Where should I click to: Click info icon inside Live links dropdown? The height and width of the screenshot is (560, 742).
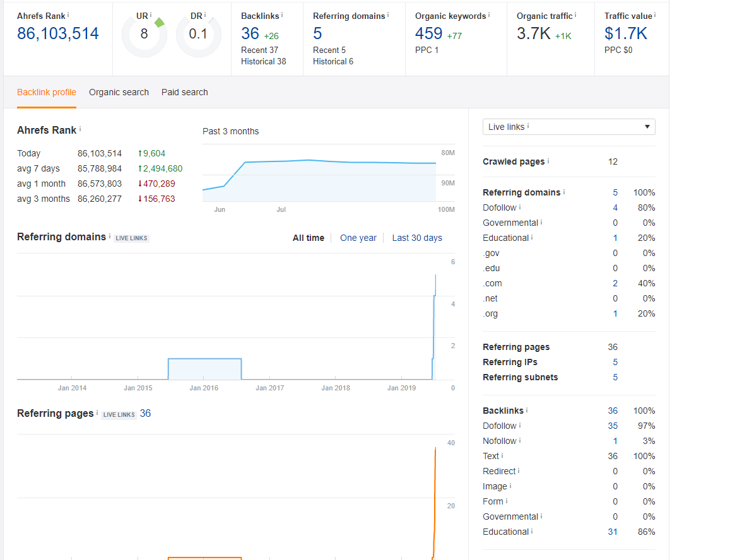click(528, 126)
